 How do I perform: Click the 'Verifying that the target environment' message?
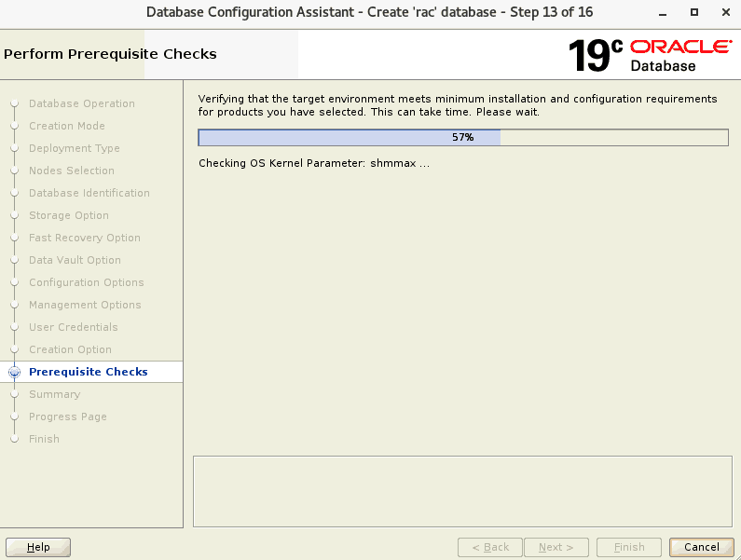click(458, 105)
